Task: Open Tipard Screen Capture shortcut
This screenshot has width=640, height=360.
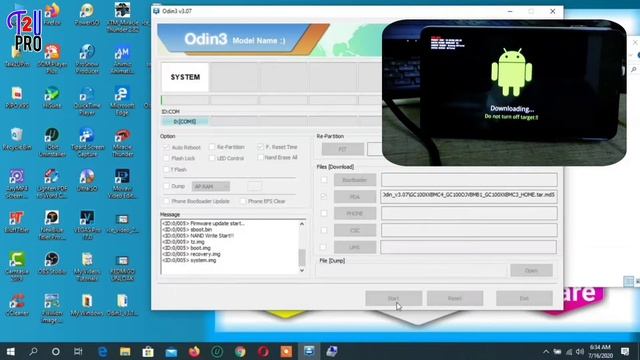Action: tap(87, 142)
